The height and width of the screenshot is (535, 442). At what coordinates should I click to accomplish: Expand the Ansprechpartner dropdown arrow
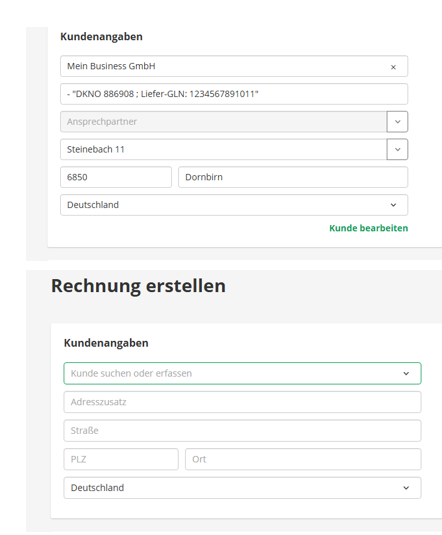click(x=397, y=122)
